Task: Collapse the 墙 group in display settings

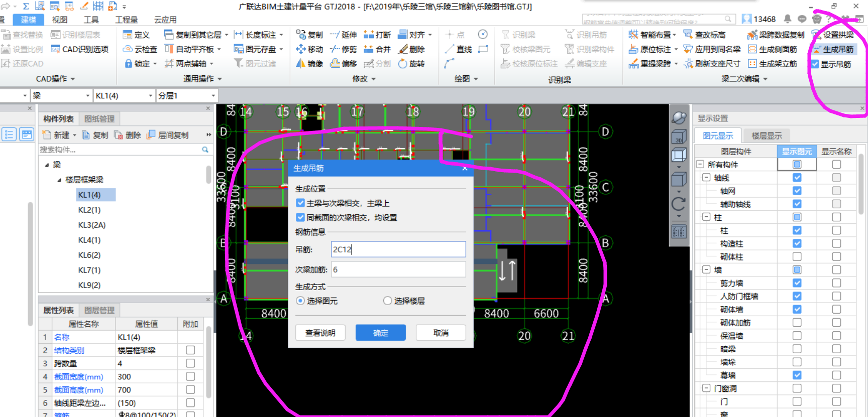Action: 706,269
